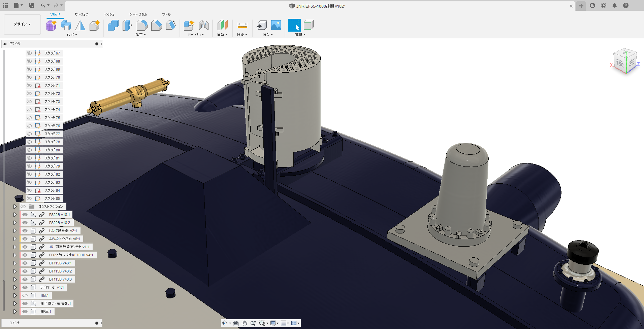644x329 pixels.
Task: Open the デザイン workspace dropdown
Action: 22,24
